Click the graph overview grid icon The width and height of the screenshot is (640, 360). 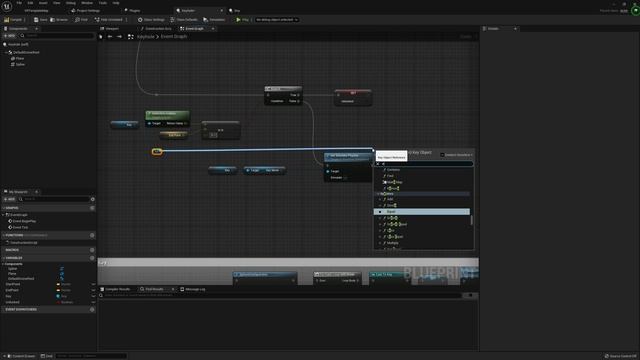[131, 37]
